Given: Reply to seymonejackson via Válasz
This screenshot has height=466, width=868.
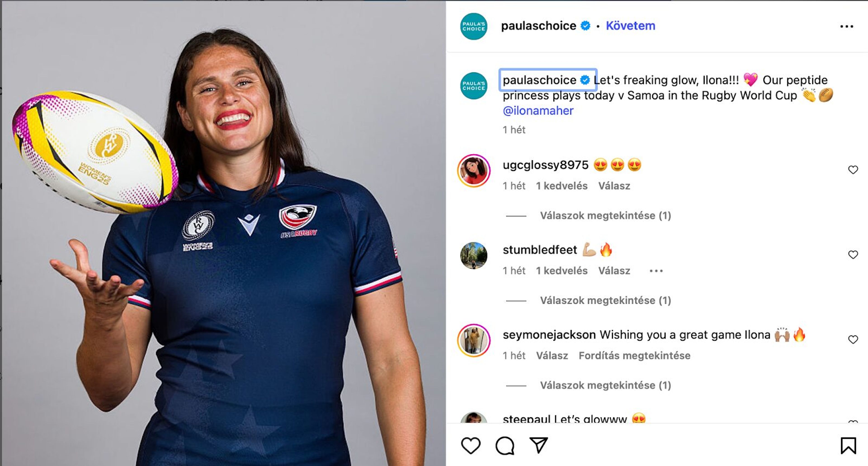Looking at the screenshot, I should (x=552, y=355).
